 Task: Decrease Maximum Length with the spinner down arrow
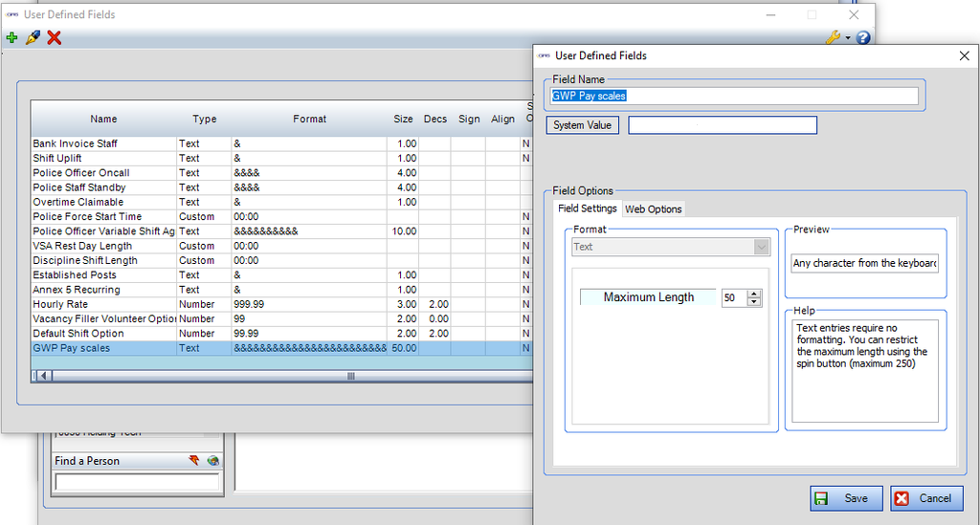[x=754, y=302]
